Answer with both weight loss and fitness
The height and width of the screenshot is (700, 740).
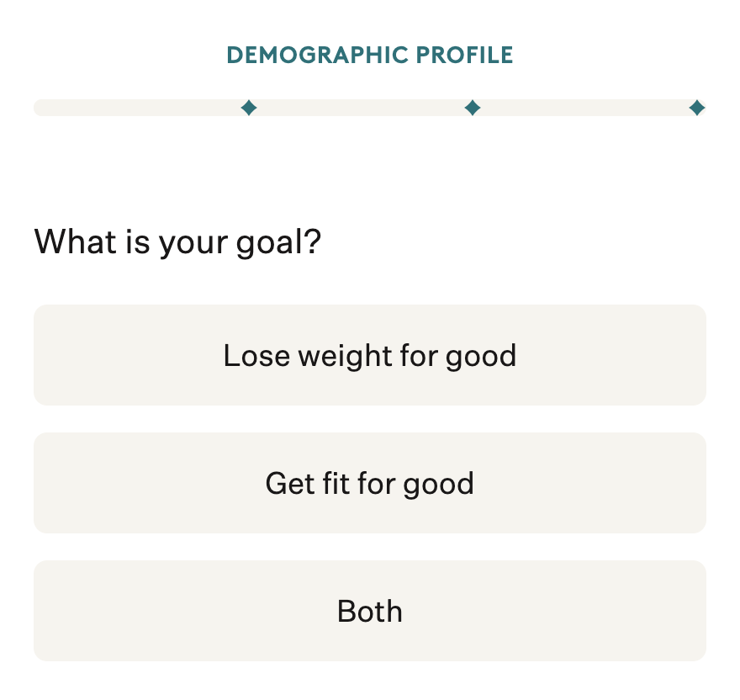coord(370,611)
